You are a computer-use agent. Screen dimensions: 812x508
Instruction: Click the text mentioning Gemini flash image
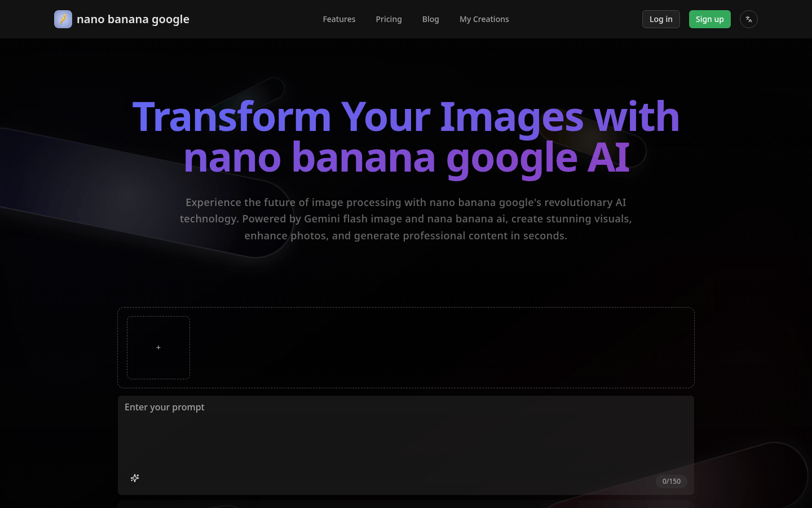[405, 218]
